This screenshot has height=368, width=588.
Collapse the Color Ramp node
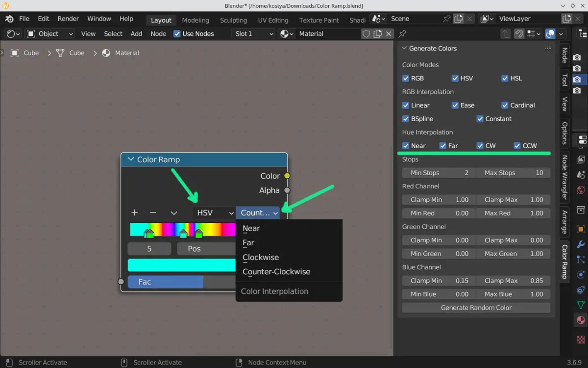pyautogui.click(x=131, y=159)
